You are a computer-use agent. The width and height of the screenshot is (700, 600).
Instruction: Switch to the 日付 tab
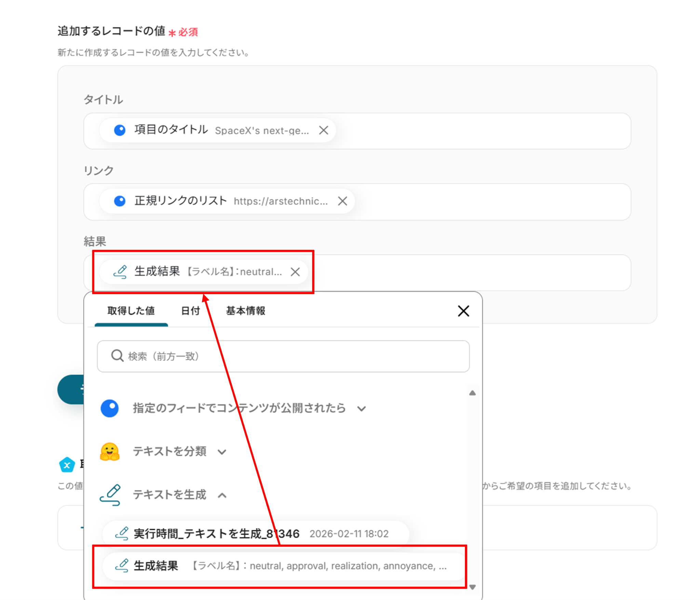190,311
